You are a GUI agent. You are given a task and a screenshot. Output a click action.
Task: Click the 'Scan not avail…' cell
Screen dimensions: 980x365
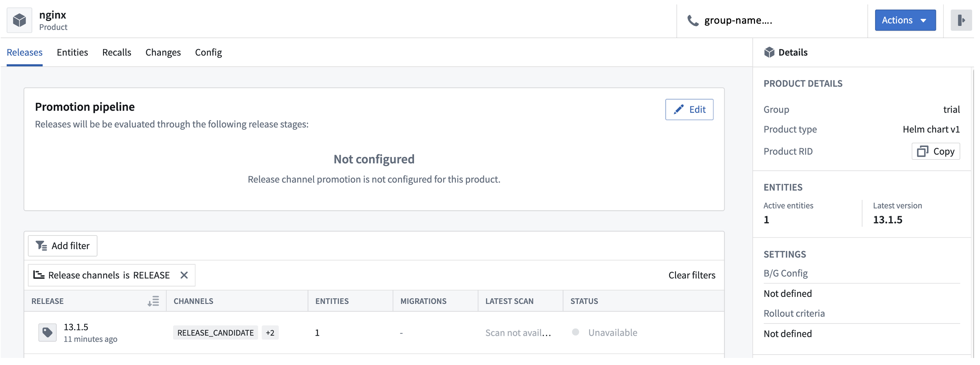[x=518, y=333]
